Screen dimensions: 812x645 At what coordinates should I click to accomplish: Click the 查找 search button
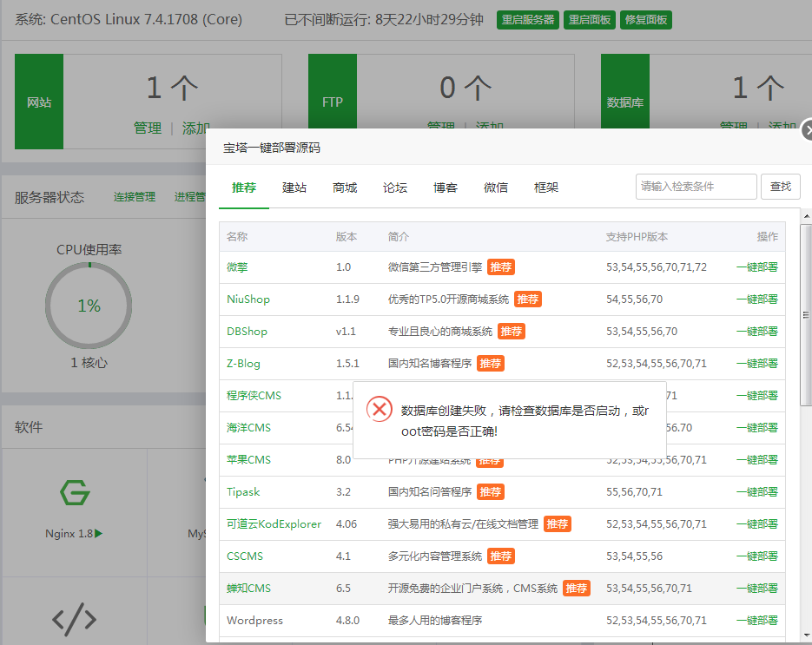(x=780, y=186)
